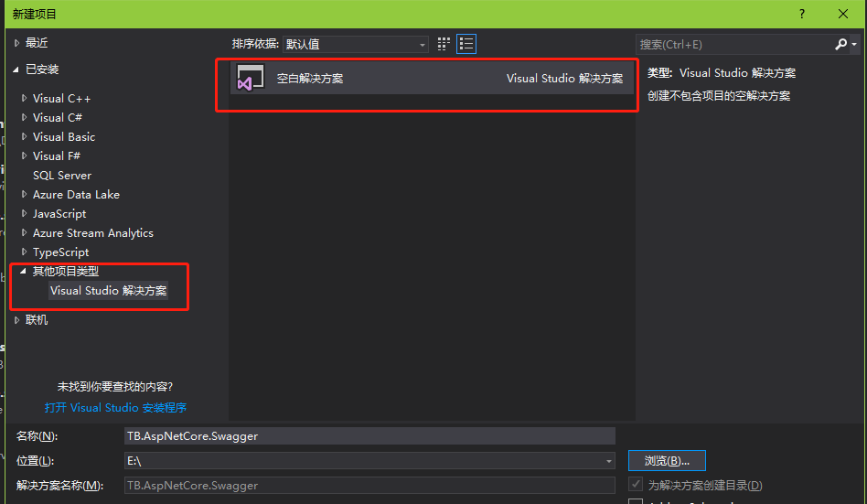Viewport: 867px width, 504px height.
Task: Select the TypeScript category label
Action: pos(61,252)
